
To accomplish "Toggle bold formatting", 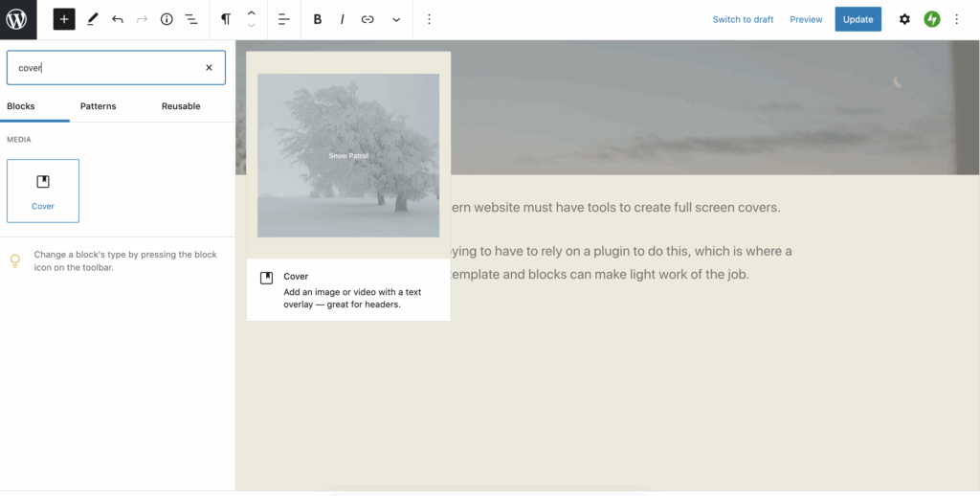I will (x=318, y=19).
